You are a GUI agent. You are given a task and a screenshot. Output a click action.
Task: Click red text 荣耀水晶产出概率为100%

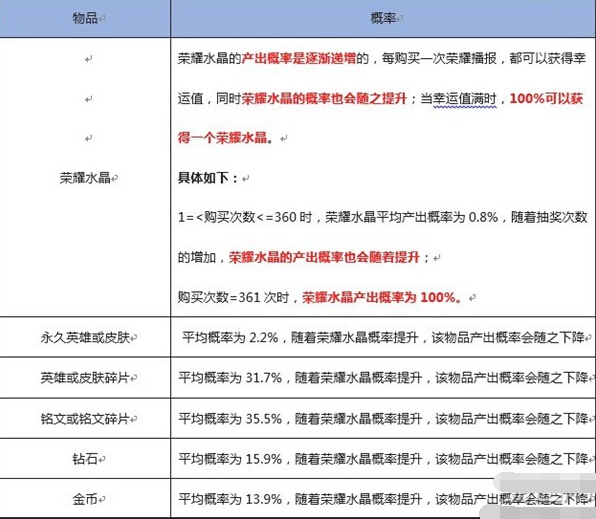(379, 297)
